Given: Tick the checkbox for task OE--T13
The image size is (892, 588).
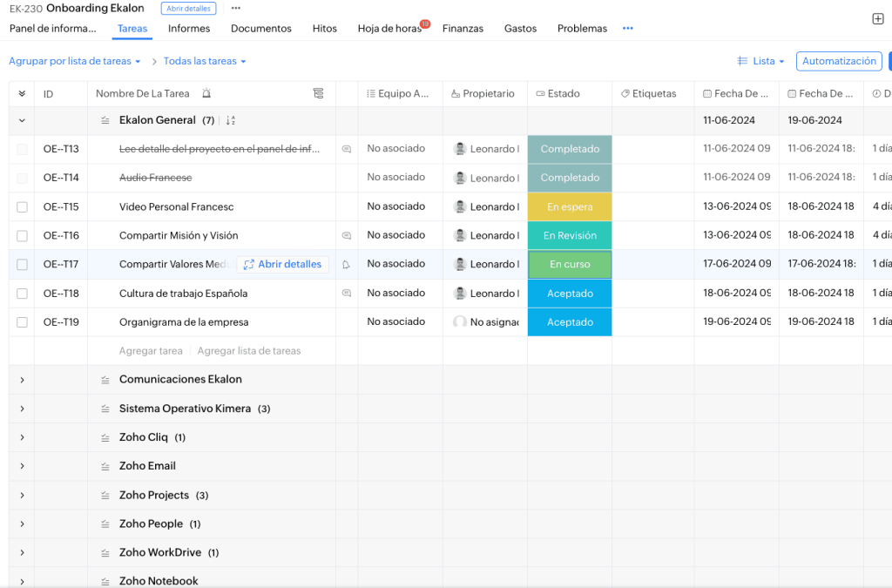Looking at the screenshot, I should [x=22, y=149].
